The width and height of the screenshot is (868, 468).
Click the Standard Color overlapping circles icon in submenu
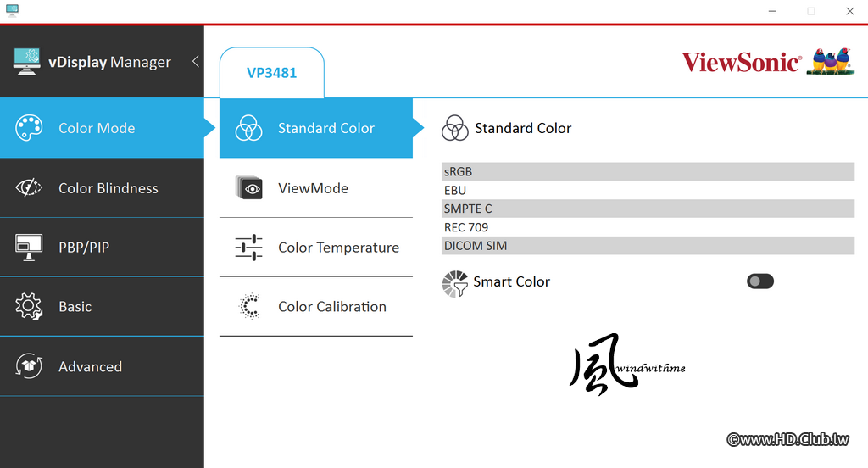click(x=248, y=128)
